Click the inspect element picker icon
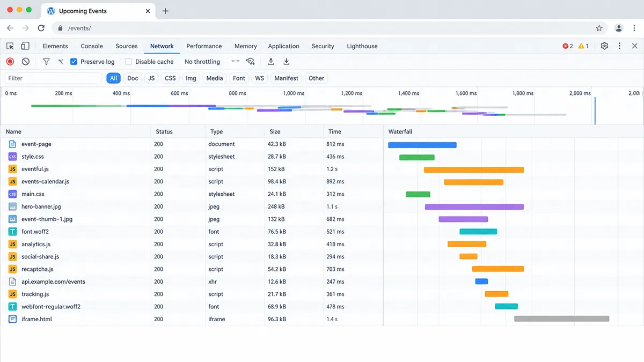Image resolution: width=644 pixels, height=362 pixels. coord(10,46)
